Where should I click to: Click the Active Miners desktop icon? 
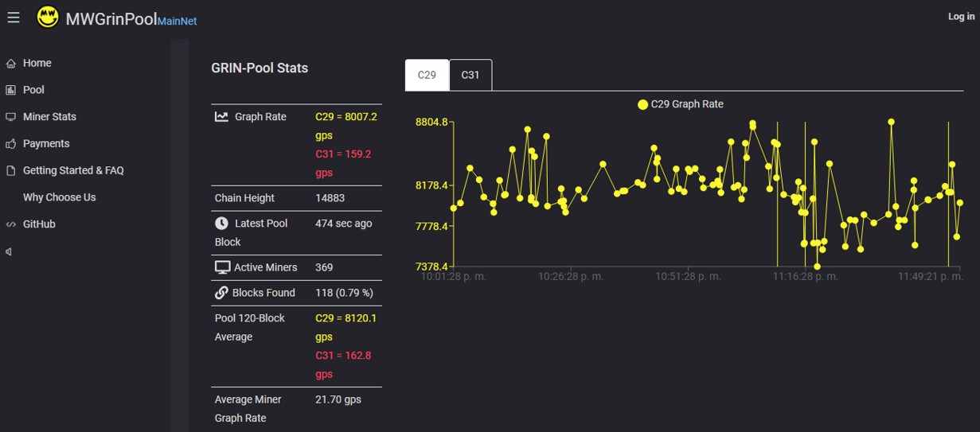point(222,267)
